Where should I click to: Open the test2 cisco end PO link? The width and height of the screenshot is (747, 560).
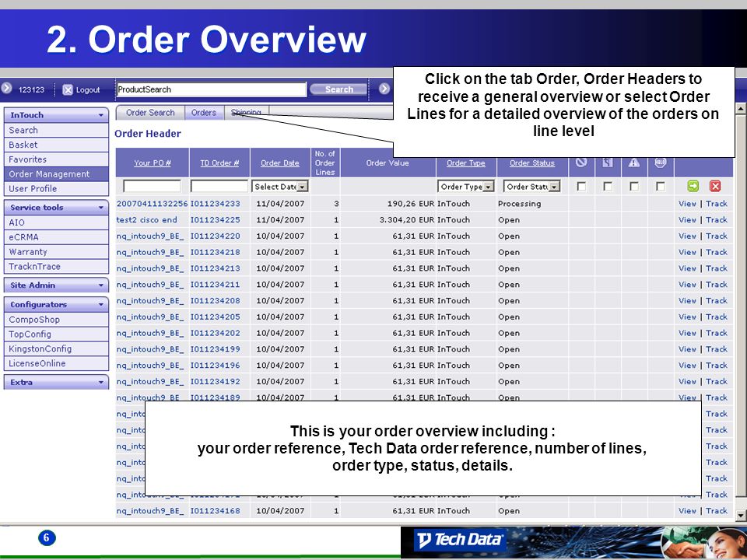pyautogui.click(x=147, y=220)
